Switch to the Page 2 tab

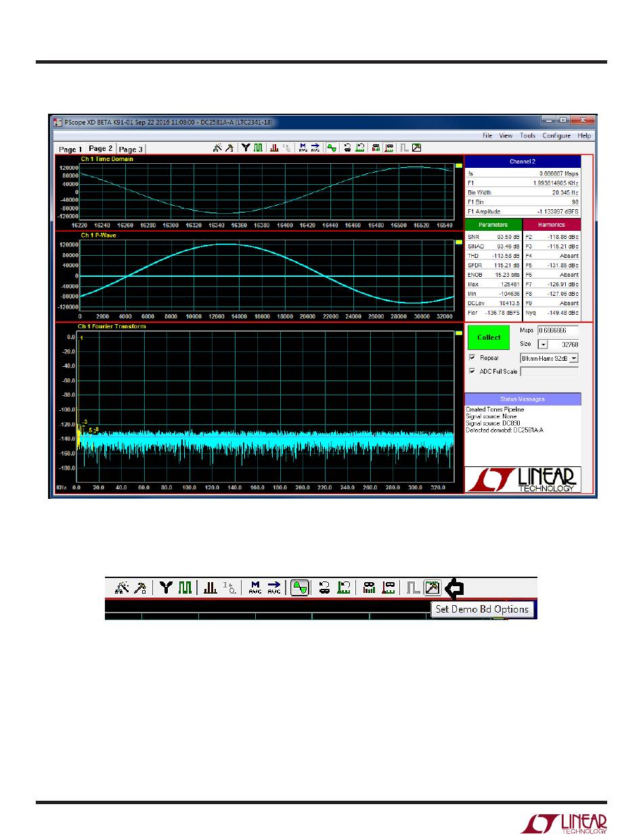pyautogui.click(x=100, y=148)
